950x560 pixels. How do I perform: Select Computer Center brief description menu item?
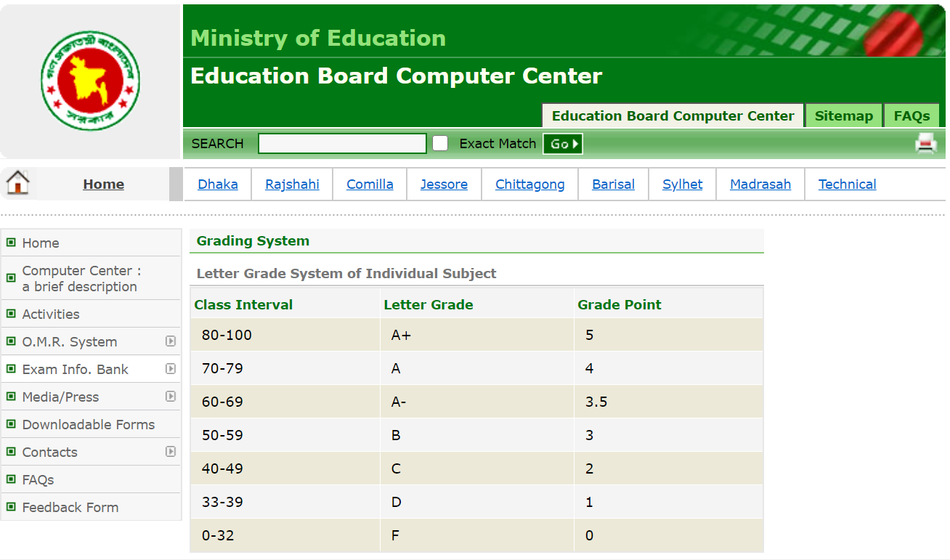coord(91,278)
